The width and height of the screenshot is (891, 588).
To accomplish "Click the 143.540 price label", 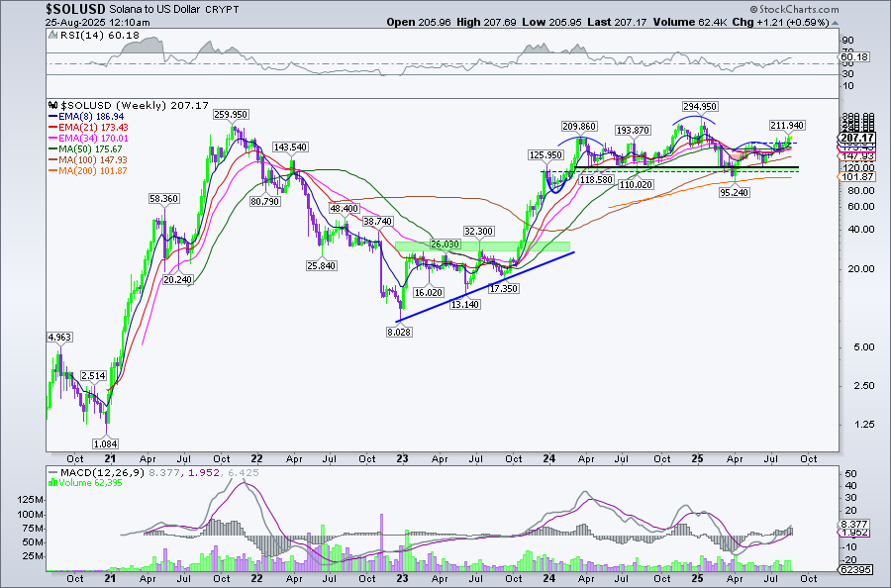I will pos(290,147).
